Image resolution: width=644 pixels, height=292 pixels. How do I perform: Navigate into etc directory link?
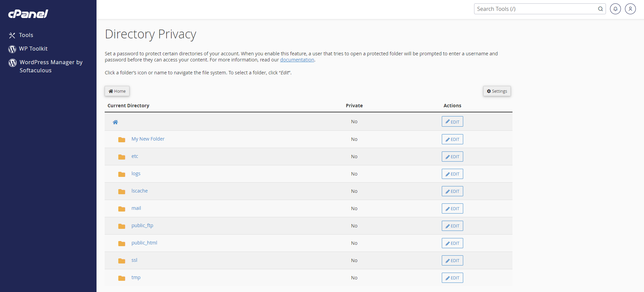(135, 156)
